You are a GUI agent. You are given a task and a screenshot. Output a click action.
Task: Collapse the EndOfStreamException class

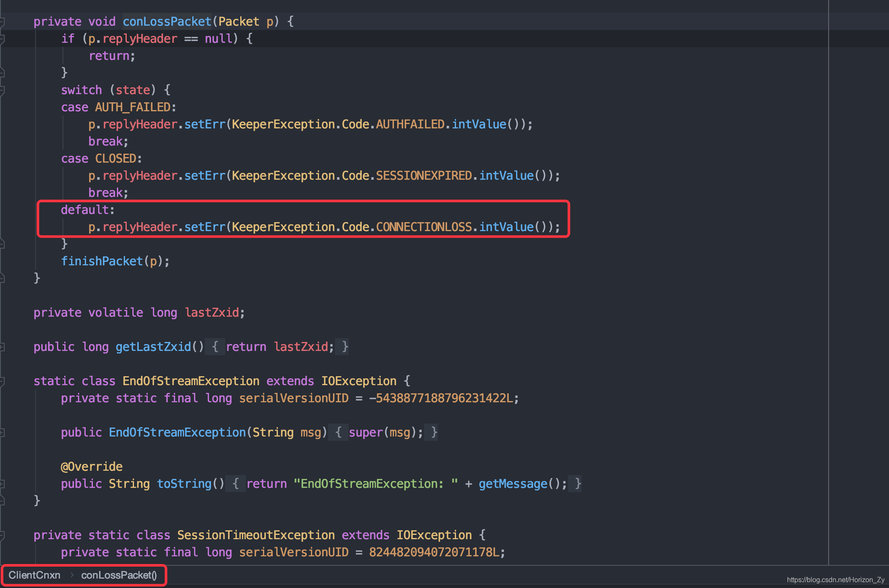[2, 381]
